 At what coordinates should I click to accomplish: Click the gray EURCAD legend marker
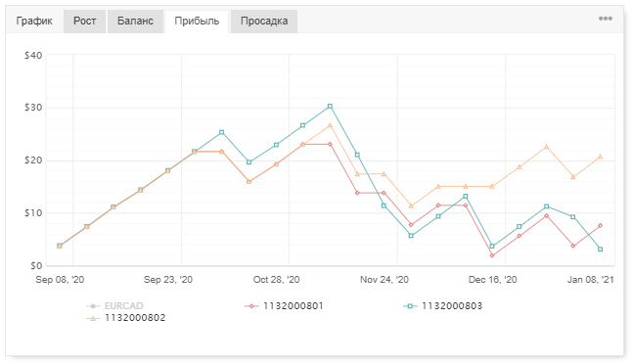(93, 306)
